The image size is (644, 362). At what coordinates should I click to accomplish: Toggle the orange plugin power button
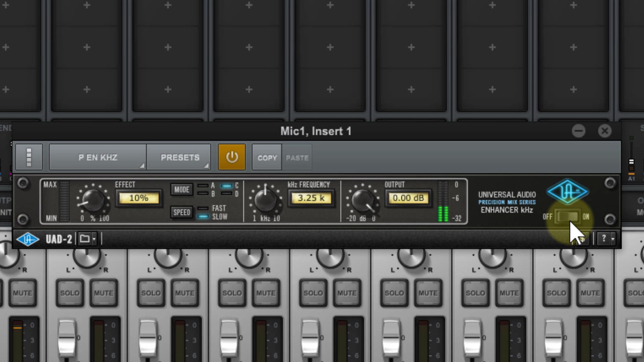coord(232,157)
